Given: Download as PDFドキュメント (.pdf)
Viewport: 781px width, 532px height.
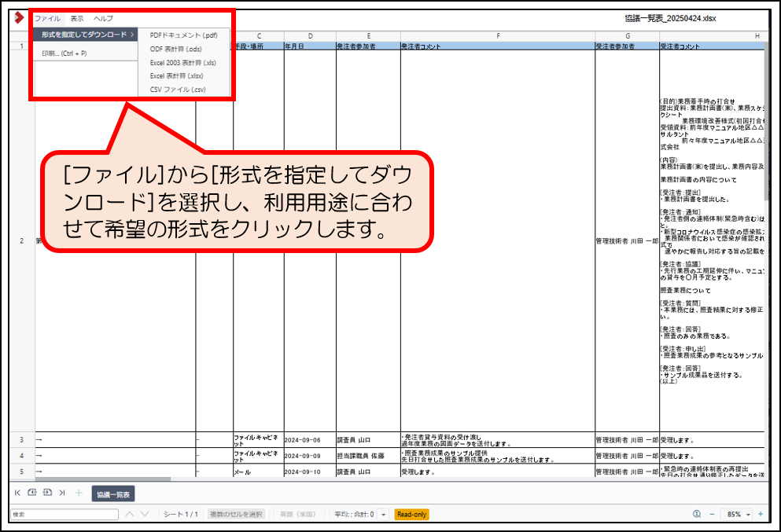Looking at the screenshot, I should coord(184,35).
